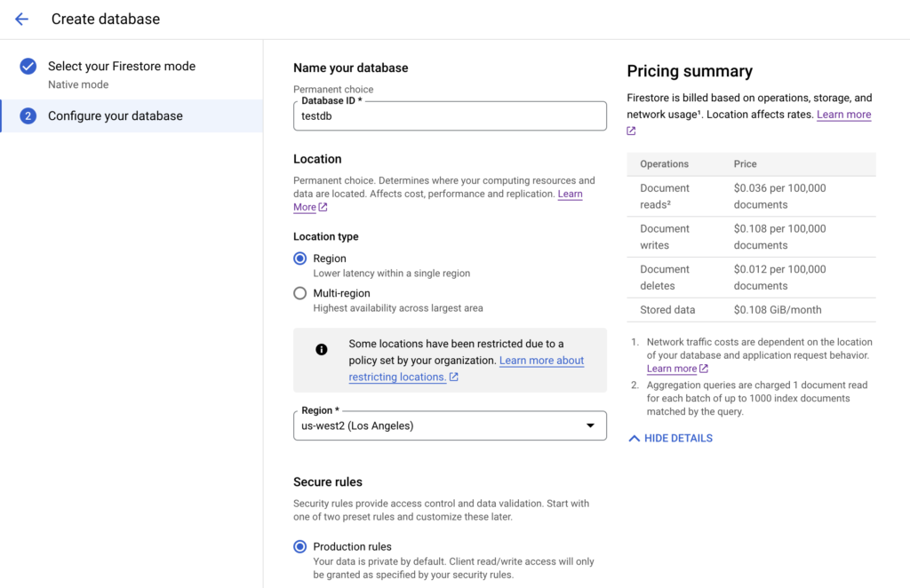This screenshot has height=588, width=910.
Task: Click the chevron next to HIDE DETAILS
Action: pyautogui.click(x=634, y=438)
